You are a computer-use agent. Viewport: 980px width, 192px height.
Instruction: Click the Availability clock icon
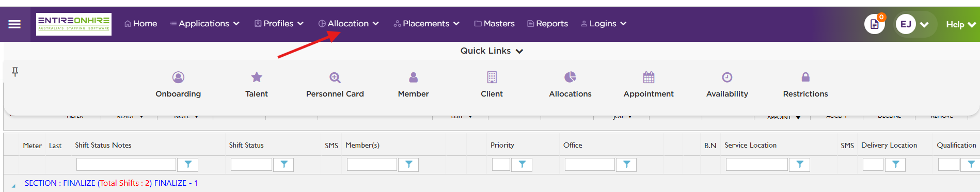tap(727, 77)
